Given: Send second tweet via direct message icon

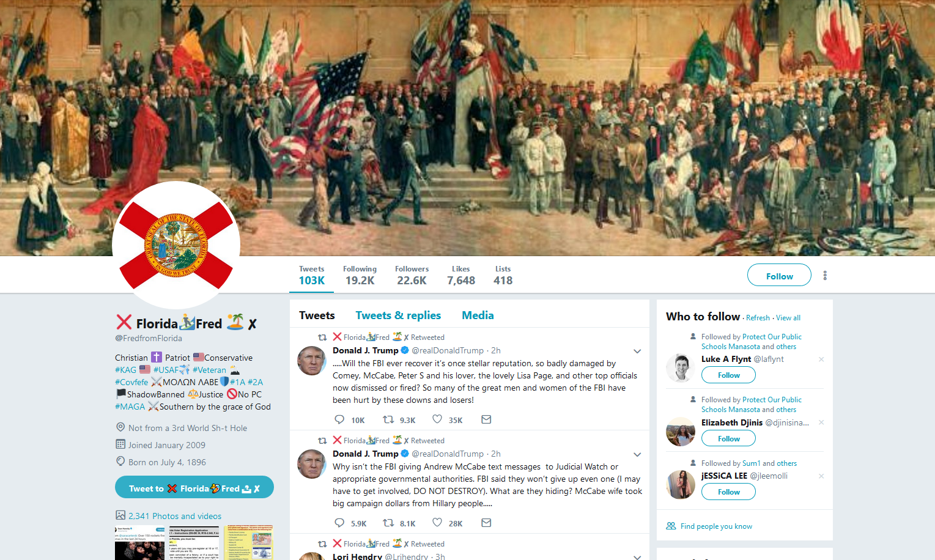Looking at the screenshot, I should click(486, 523).
